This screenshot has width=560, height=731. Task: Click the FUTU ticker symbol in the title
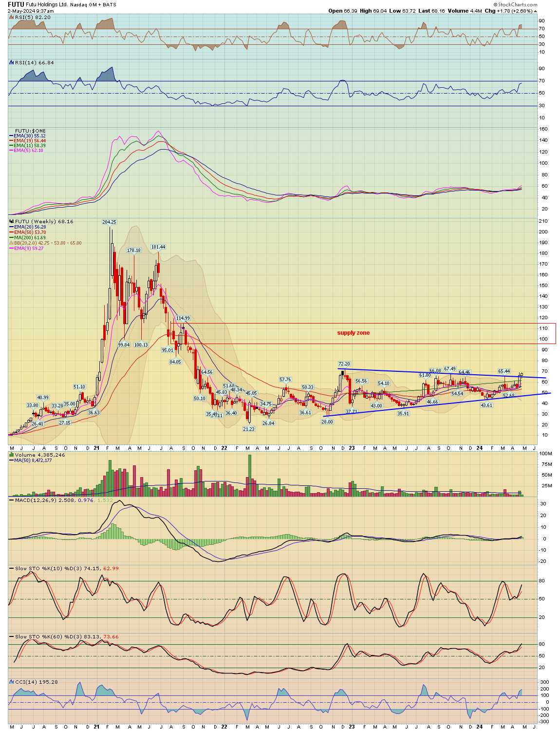click(16, 4)
